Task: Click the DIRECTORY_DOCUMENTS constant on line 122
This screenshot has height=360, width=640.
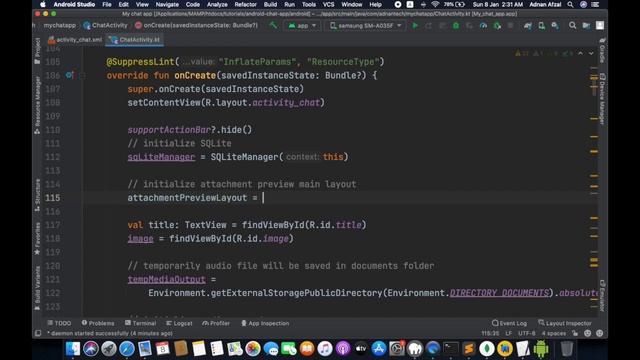Action: tap(499, 293)
